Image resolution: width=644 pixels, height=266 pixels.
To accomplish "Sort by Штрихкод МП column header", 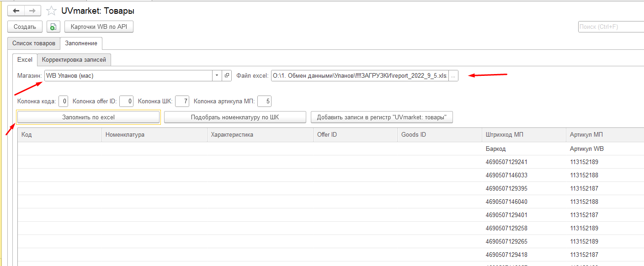I will [524, 135].
